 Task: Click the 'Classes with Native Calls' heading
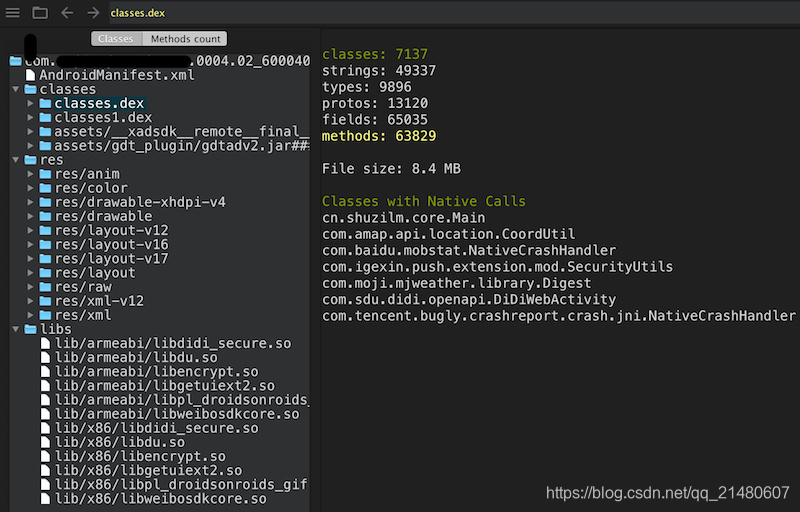click(424, 201)
